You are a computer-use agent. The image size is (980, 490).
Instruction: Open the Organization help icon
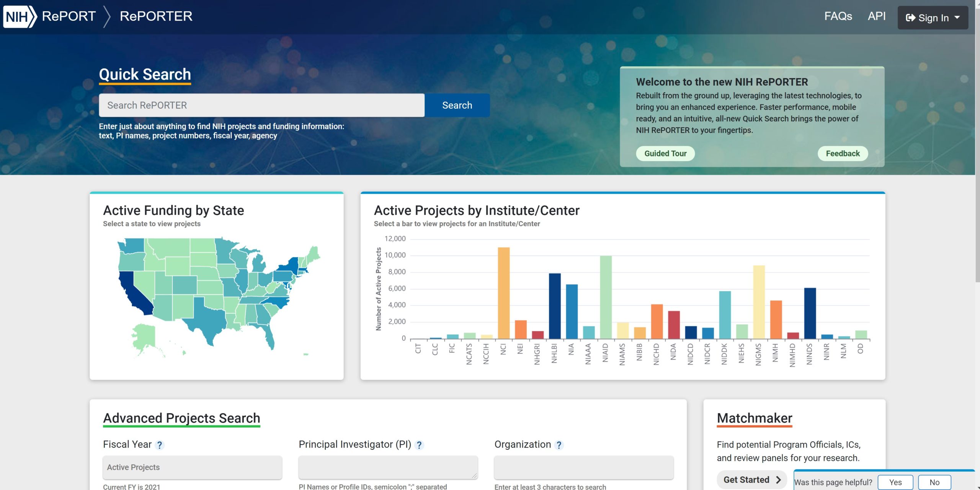559,445
